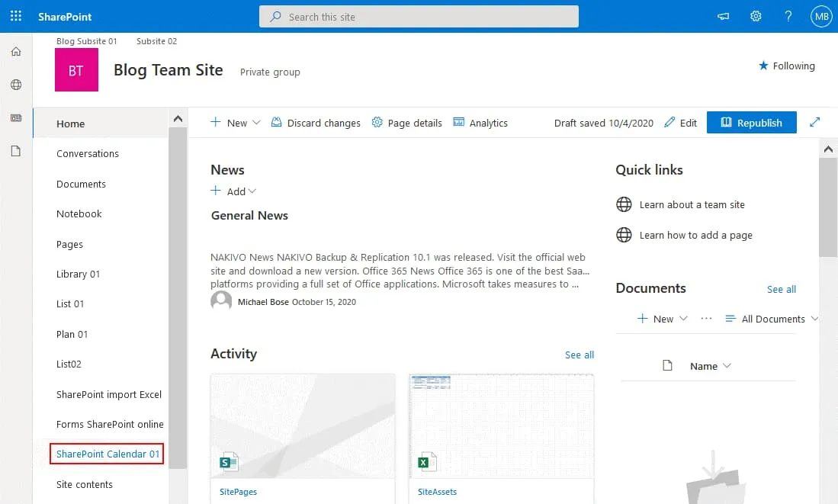Screen dimensions: 838x504
Task: Click the Republish button
Action: point(751,123)
